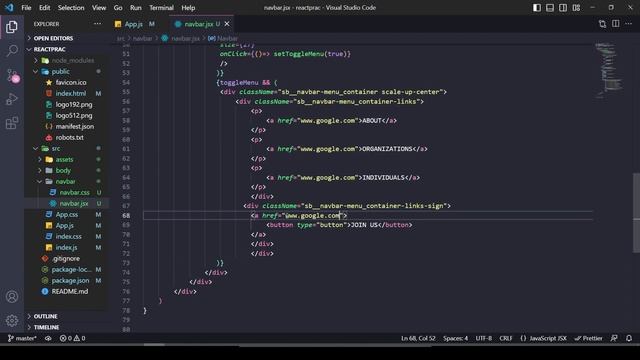Split the editor right

tap(616, 24)
